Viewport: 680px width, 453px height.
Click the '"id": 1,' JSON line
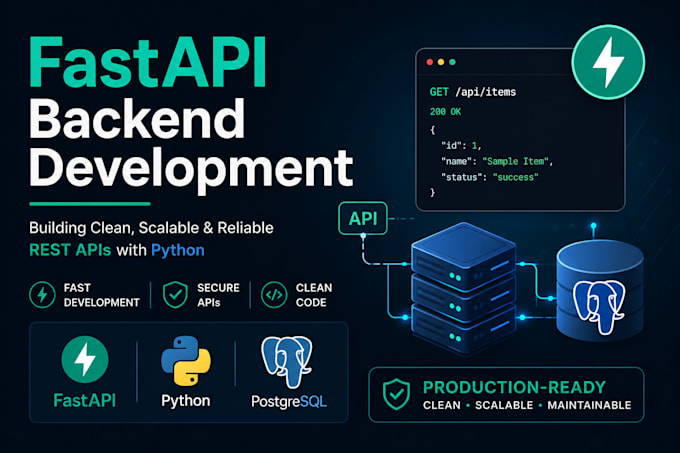click(x=461, y=146)
